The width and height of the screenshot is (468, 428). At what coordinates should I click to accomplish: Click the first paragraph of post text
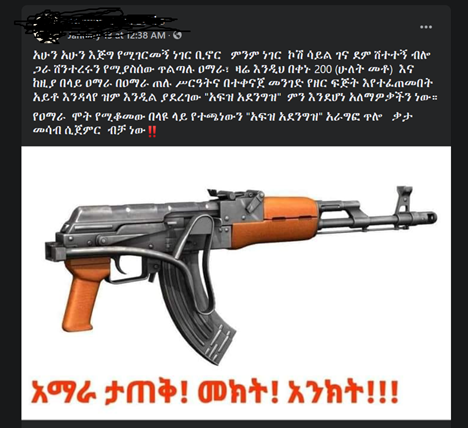tap(235, 76)
